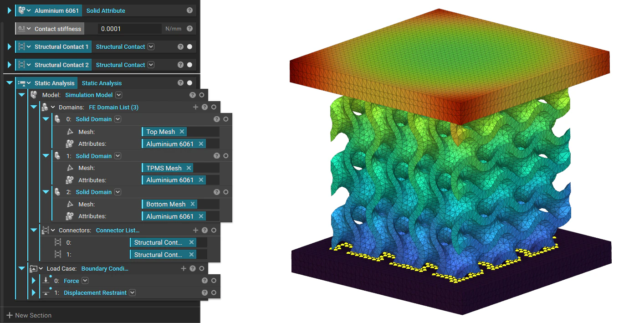Remove the TPMS Mesh chip

189,168
